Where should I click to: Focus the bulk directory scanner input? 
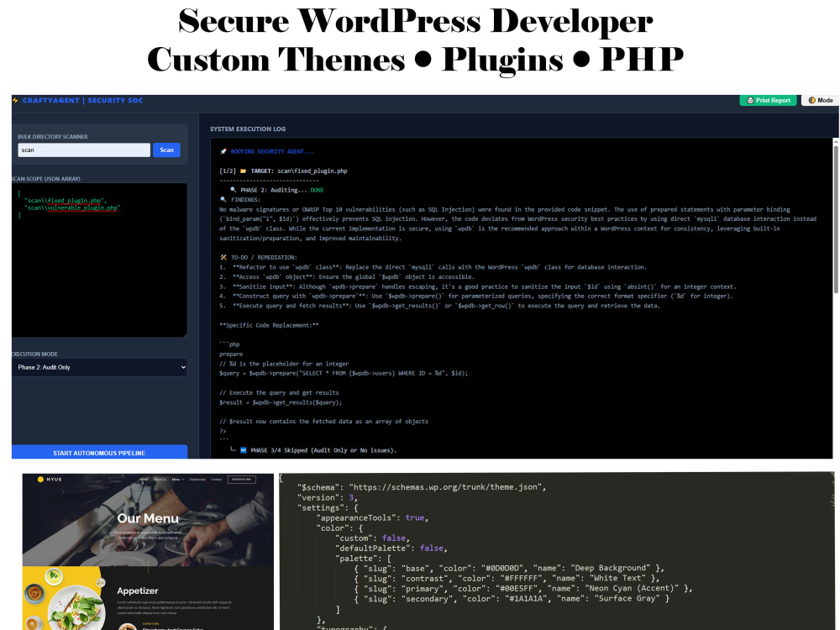click(x=84, y=150)
